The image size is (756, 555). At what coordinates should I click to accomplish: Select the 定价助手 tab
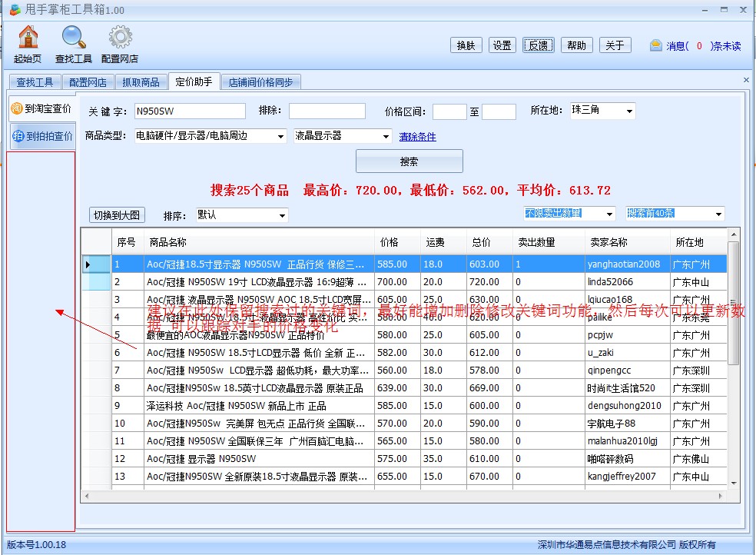tap(194, 81)
